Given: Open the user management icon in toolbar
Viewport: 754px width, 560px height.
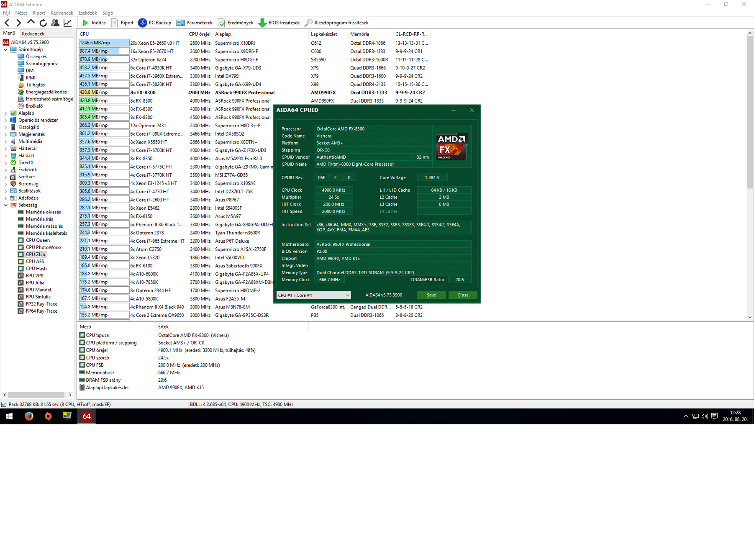Looking at the screenshot, I should click(55, 23).
